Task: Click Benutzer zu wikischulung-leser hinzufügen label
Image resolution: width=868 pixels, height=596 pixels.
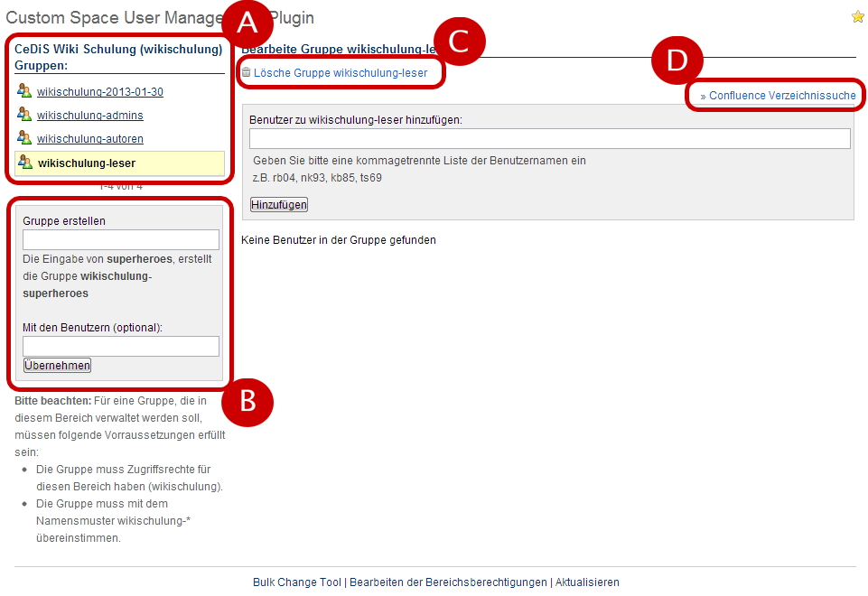Action: (x=355, y=120)
